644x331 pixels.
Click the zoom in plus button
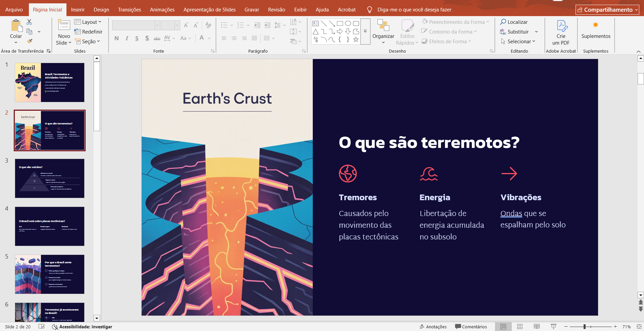615,327
